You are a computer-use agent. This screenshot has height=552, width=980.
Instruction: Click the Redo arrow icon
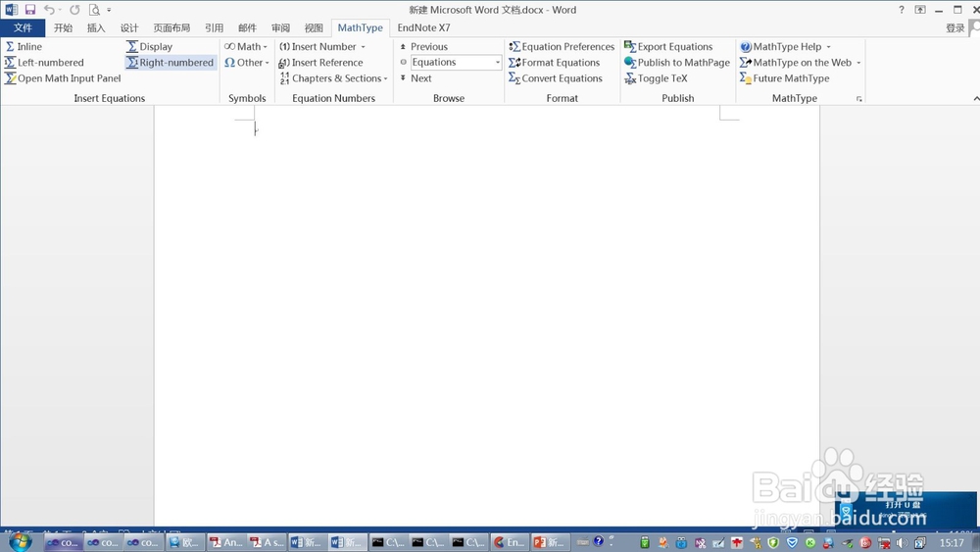pyautogui.click(x=75, y=10)
